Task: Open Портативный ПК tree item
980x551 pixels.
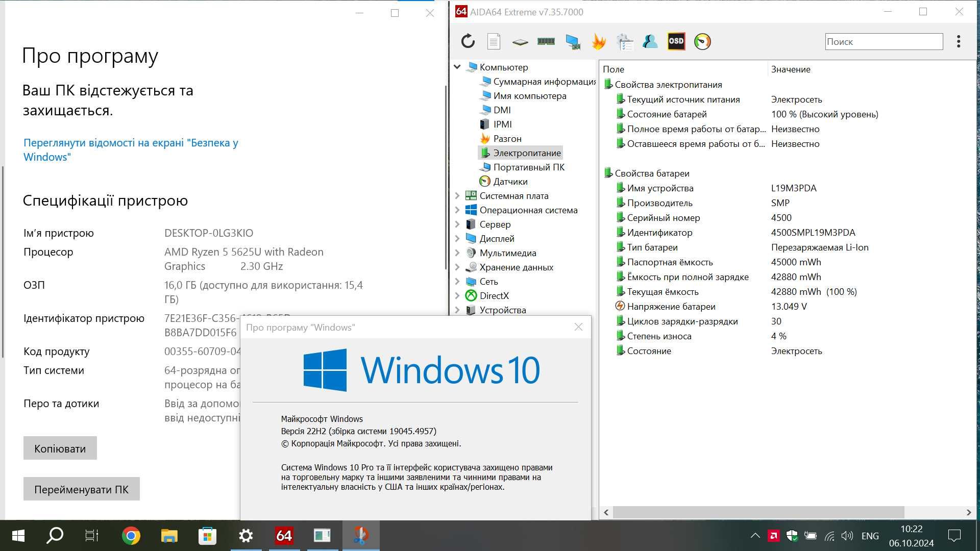Action: [x=522, y=167]
